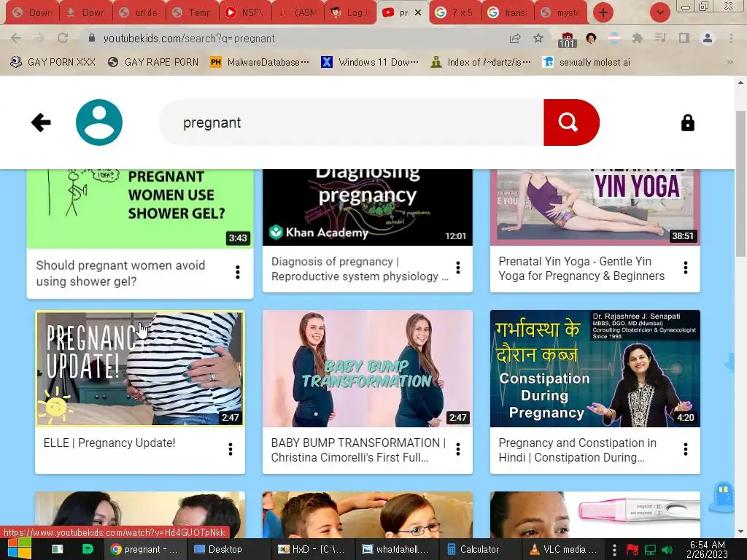Click the YouTube Kids back arrow

click(x=41, y=122)
